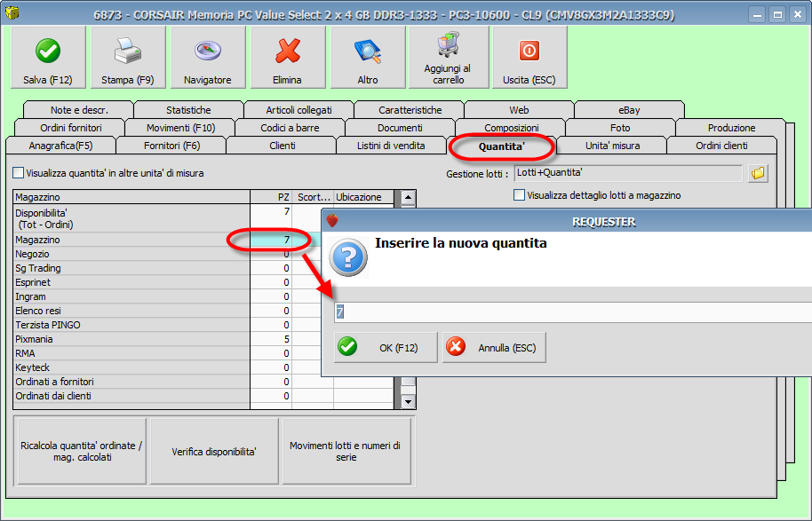
Task: Open the Gestione lotti Lotti+Quantita' field
Action: [628, 173]
